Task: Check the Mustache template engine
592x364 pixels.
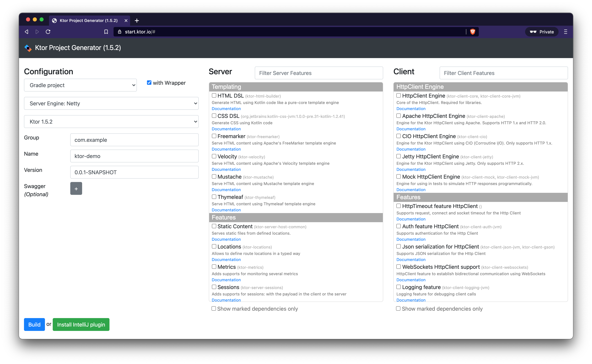Action: point(214,176)
